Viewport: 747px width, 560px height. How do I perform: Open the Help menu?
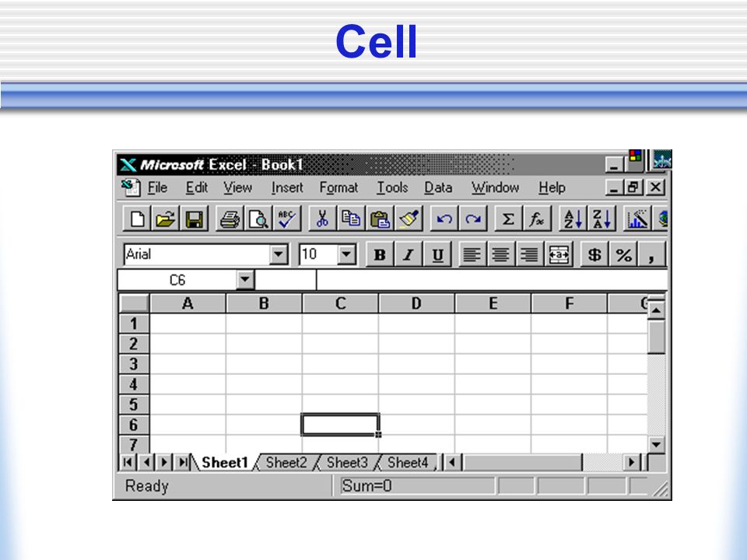point(552,187)
